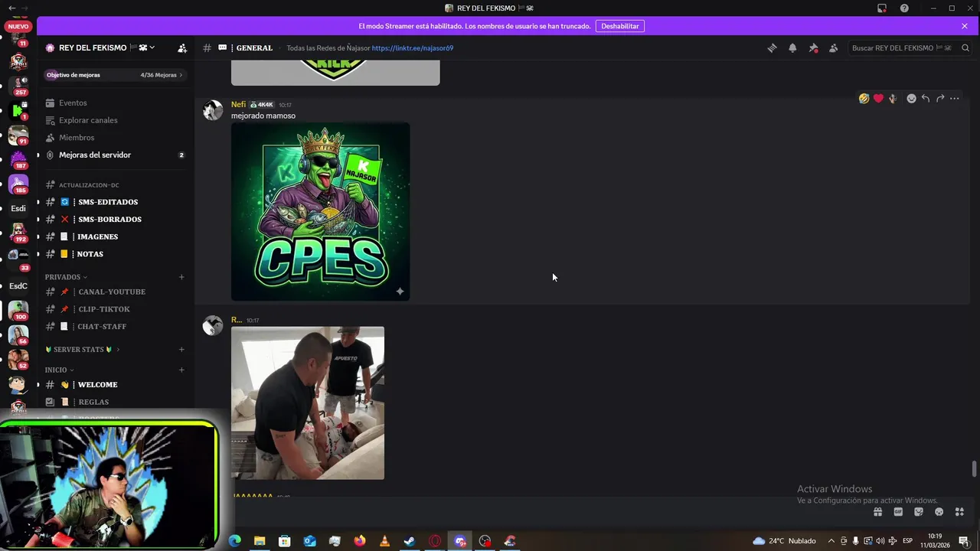Expand the SERVER STATS category

pos(82,350)
